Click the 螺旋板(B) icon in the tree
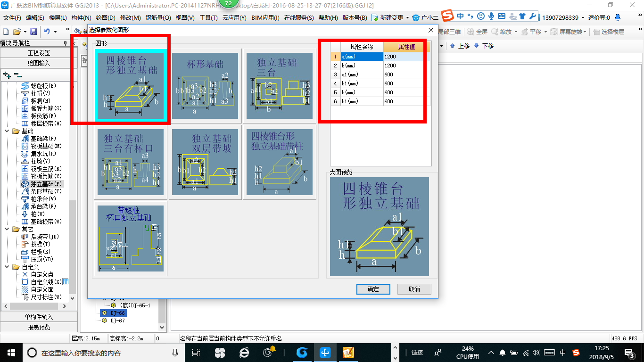644x362 pixels. (x=25, y=86)
